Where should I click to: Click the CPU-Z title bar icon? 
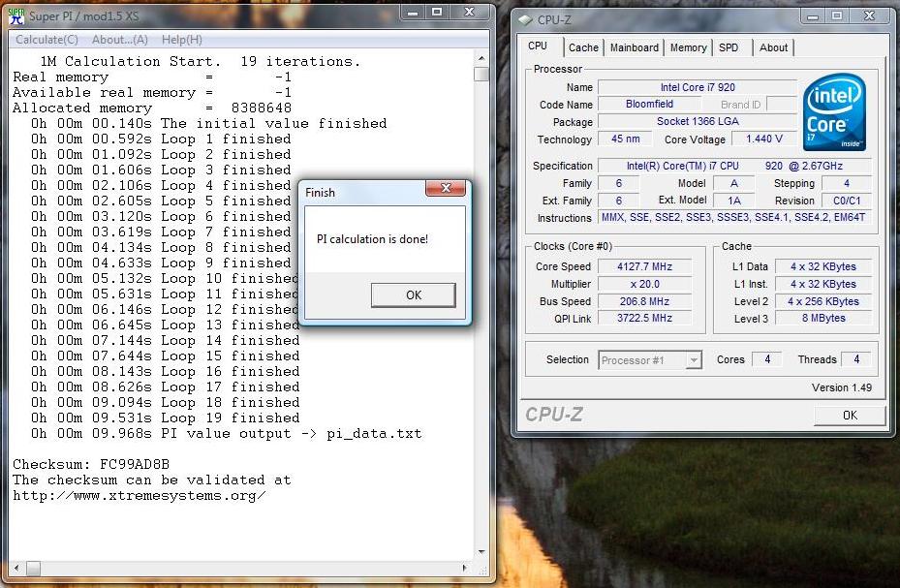point(525,20)
